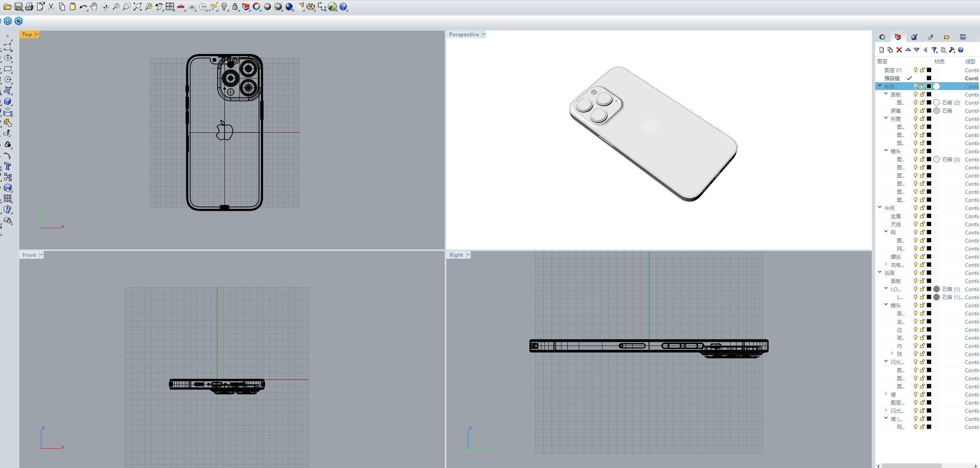Open the color wheel icon in top toolbar

(x=256, y=7)
